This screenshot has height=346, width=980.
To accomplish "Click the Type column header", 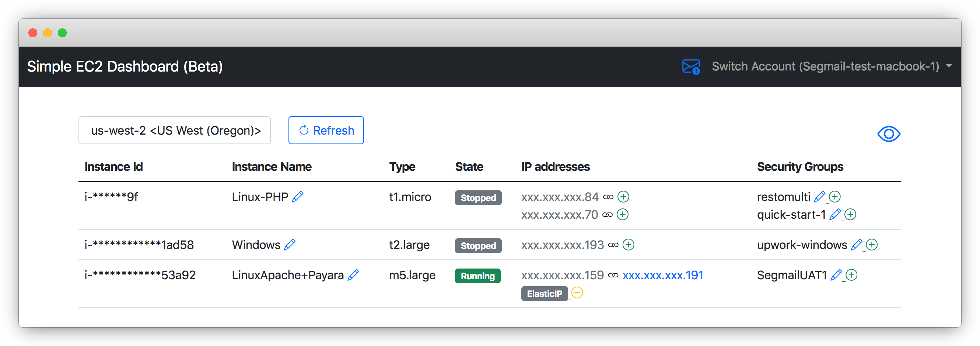I will coord(402,166).
